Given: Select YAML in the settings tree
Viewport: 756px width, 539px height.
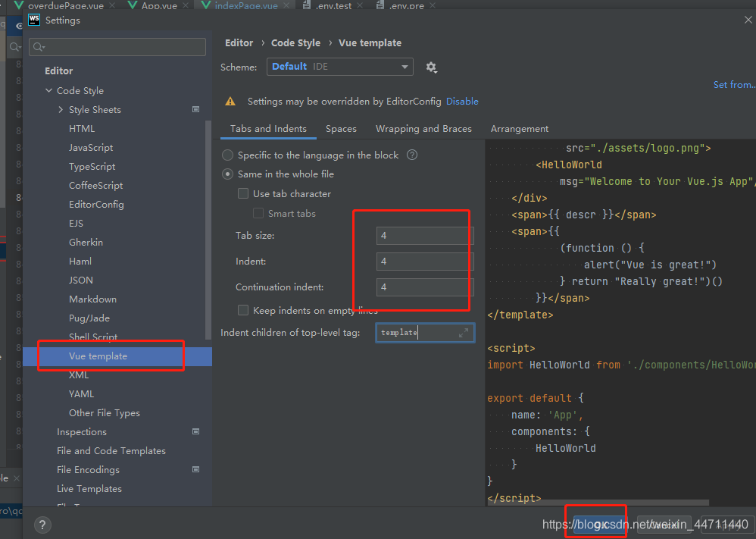Looking at the screenshot, I should pyautogui.click(x=81, y=393).
